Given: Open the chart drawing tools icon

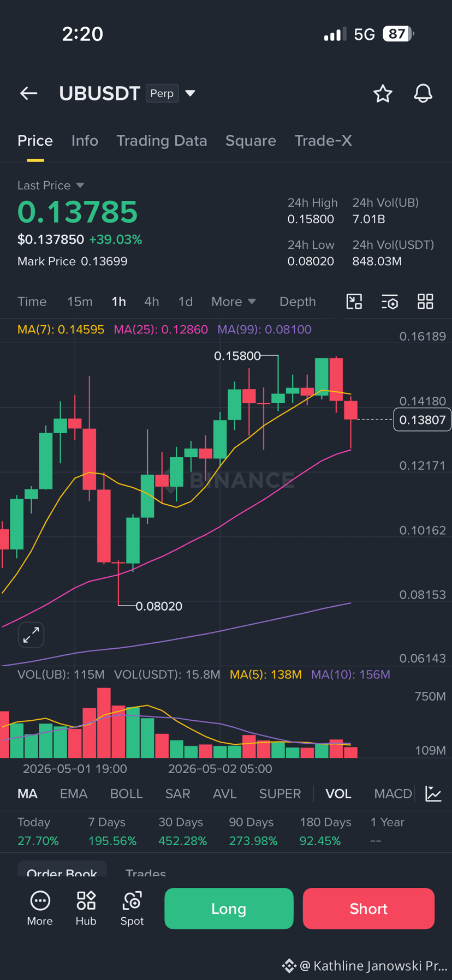Looking at the screenshot, I should (x=354, y=301).
